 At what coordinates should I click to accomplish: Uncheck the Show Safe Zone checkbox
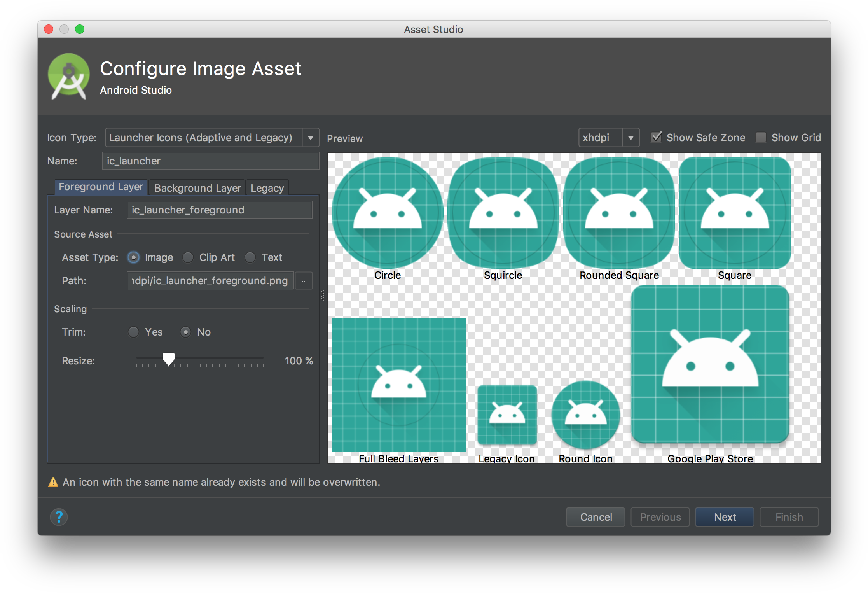click(656, 137)
